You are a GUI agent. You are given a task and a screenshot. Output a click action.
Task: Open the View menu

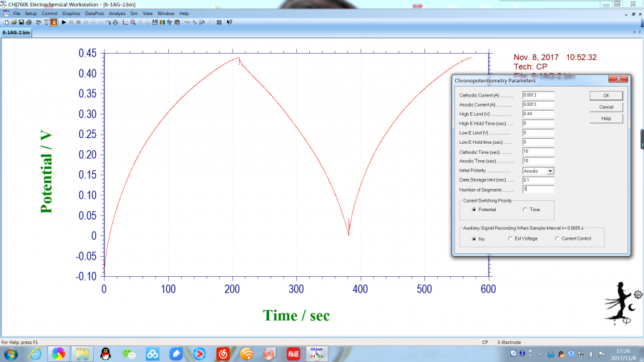147,14
